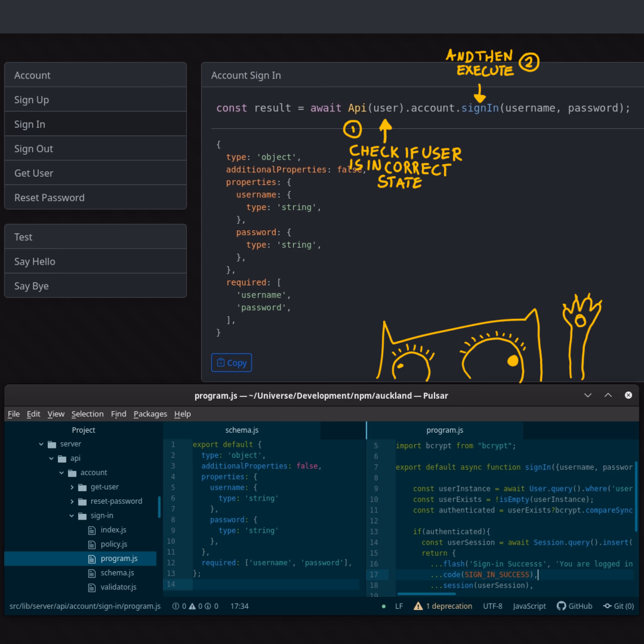
Task: Select the validator.js file icon
Action: pos(92,587)
